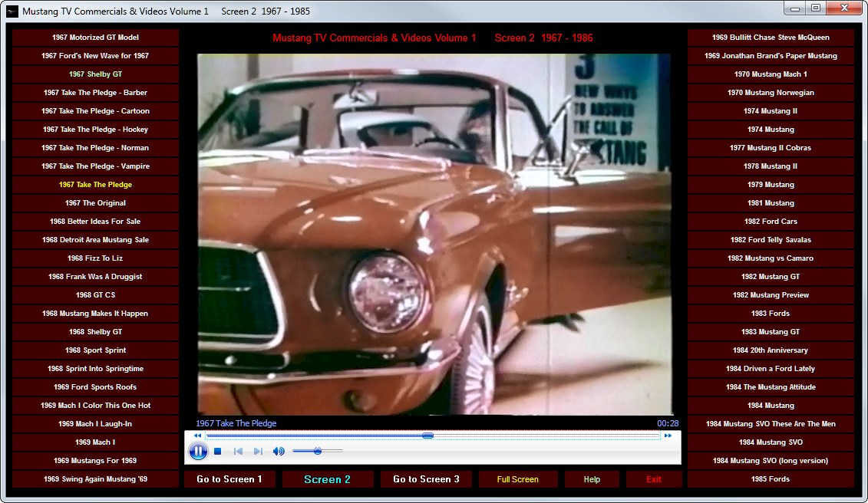Play 1968 Mustang Makes It Happen
The image size is (868, 503).
[x=95, y=313]
